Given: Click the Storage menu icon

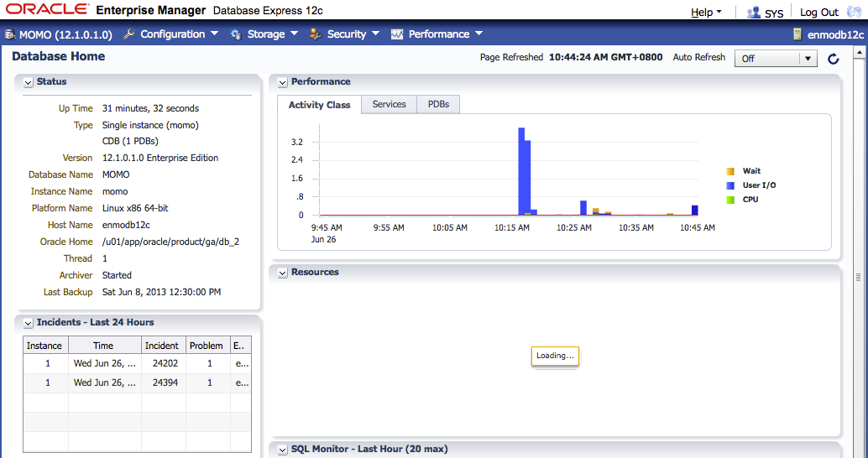Looking at the screenshot, I should pyautogui.click(x=236, y=34).
